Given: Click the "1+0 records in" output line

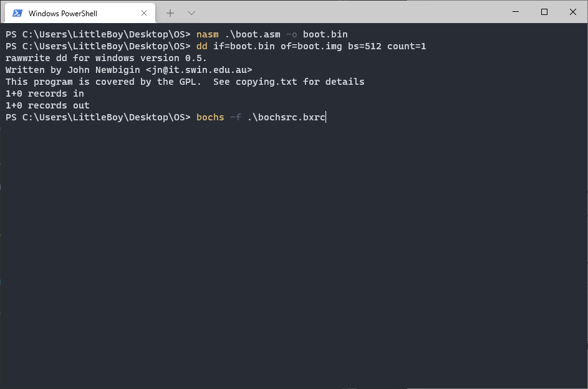Looking at the screenshot, I should (45, 94).
